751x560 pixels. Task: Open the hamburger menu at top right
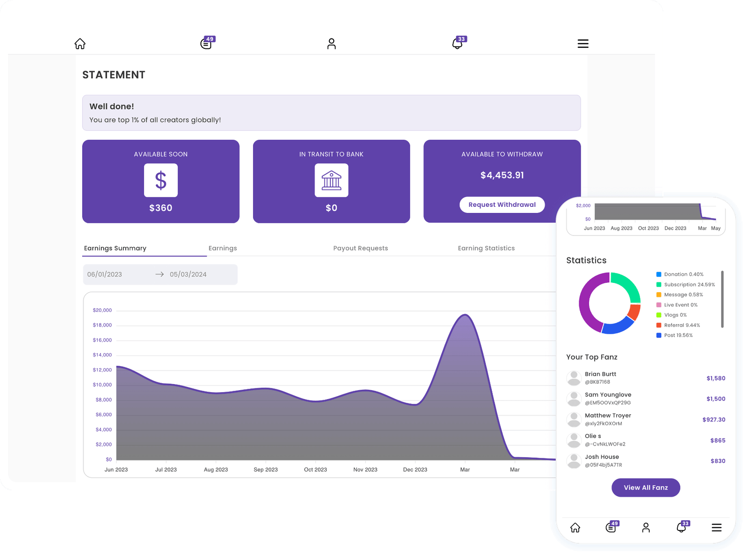click(582, 44)
